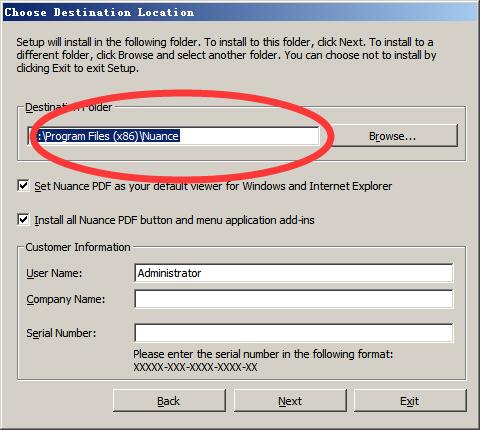480x430 pixels.
Task: Click the serial format text XXXXX-XXX-XXXX-XXXX-XX
Action: (x=195, y=367)
